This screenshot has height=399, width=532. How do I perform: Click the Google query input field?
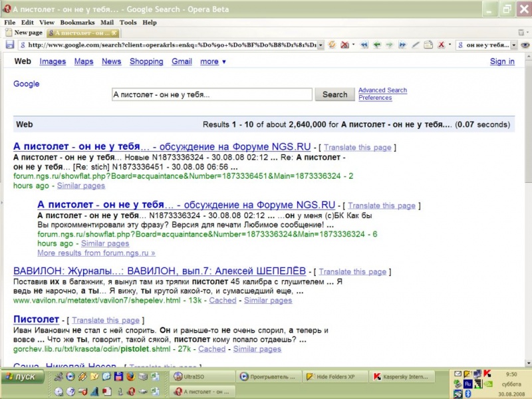tap(211, 94)
